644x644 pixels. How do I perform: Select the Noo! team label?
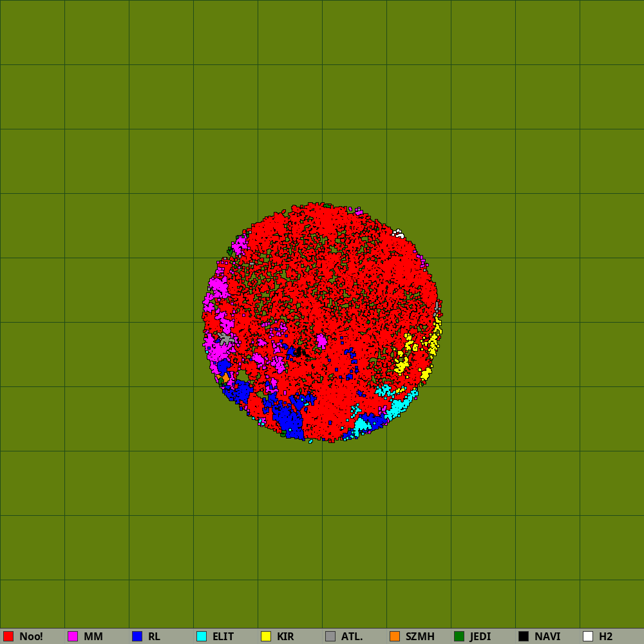pyautogui.click(x=31, y=636)
